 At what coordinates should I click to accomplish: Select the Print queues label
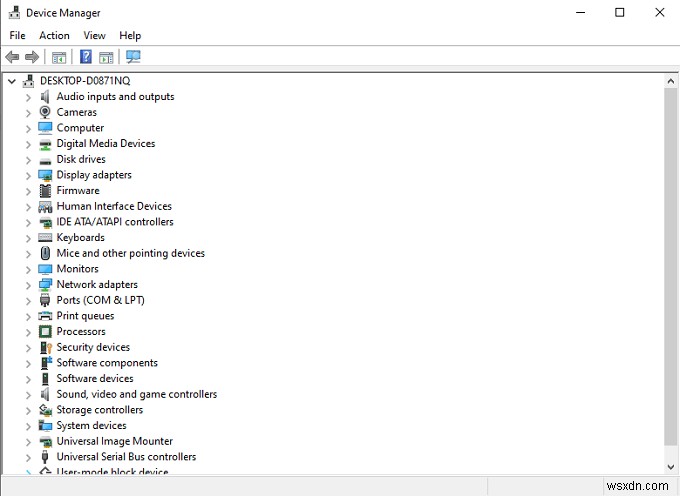pos(85,315)
